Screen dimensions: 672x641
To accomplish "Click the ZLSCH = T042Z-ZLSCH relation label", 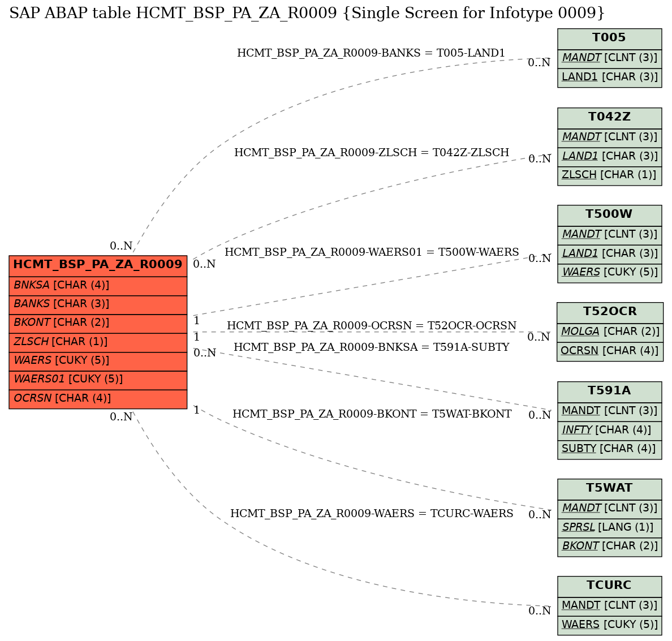I will click(x=372, y=152).
